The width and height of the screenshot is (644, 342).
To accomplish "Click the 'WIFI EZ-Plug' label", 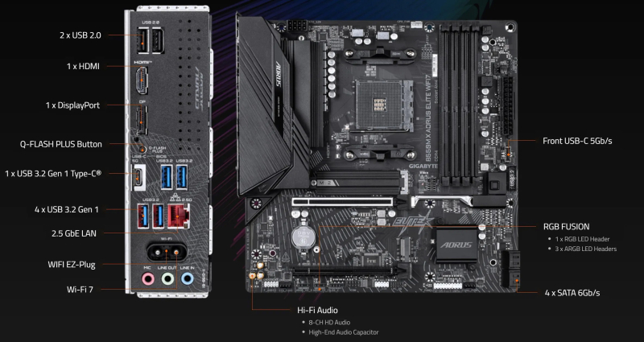I will (x=72, y=265).
